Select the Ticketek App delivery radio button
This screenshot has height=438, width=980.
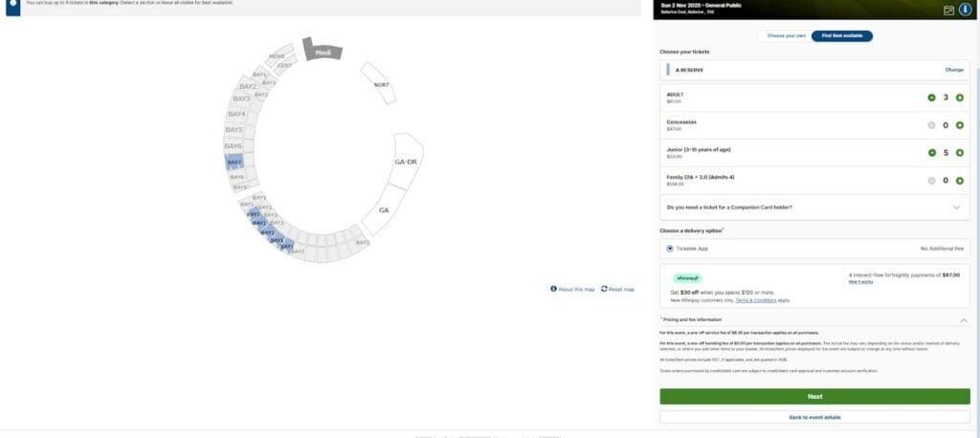pyautogui.click(x=670, y=249)
